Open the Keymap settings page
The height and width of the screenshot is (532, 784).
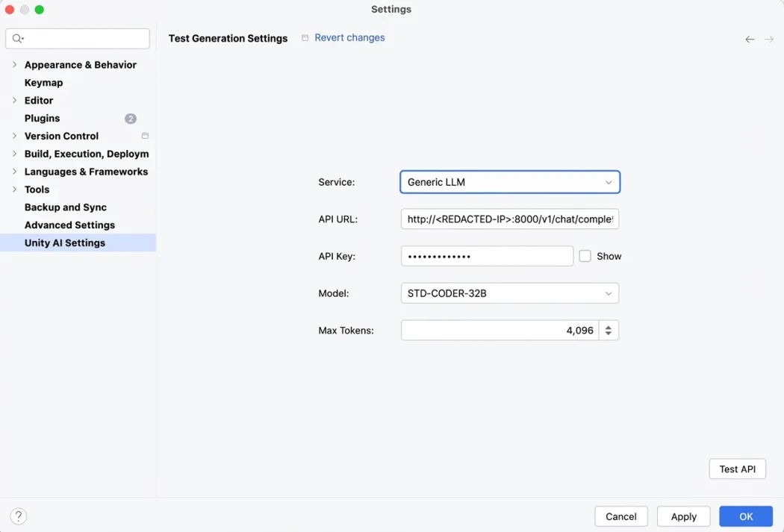tap(43, 83)
